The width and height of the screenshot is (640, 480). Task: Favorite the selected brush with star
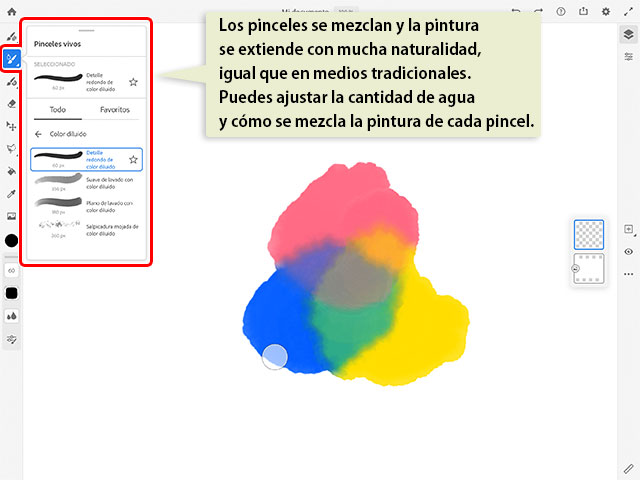tap(133, 81)
